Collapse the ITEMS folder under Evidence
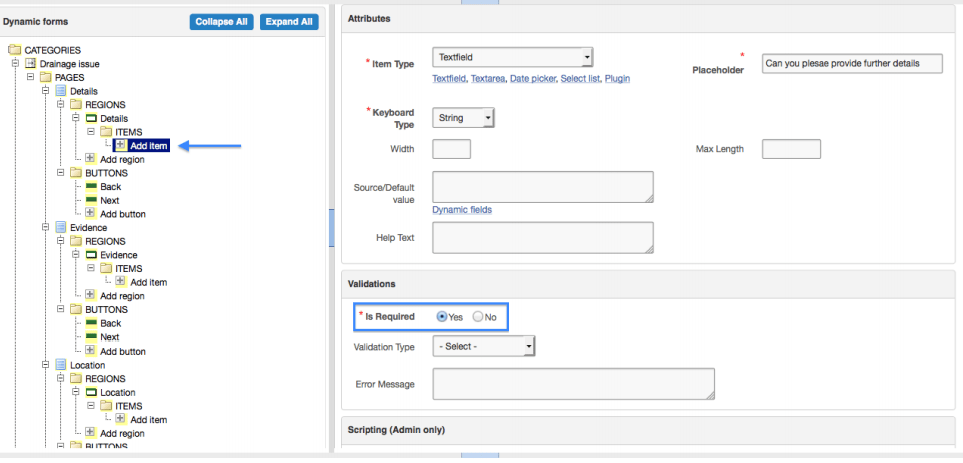The height and width of the screenshot is (463, 963). point(90,268)
